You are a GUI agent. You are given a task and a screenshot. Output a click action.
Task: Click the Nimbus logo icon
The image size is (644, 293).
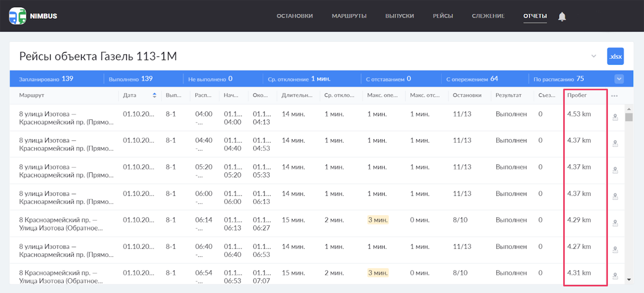coord(17,16)
